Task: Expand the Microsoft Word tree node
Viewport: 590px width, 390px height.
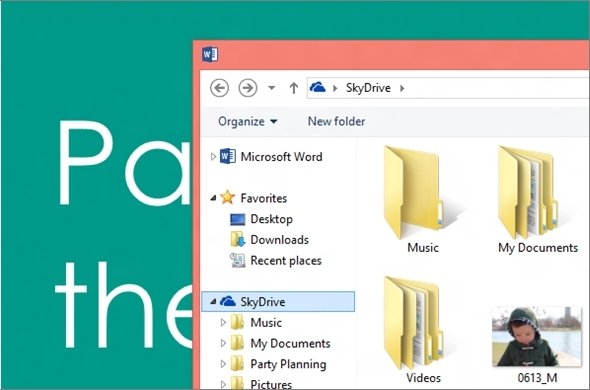Action: coord(213,156)
